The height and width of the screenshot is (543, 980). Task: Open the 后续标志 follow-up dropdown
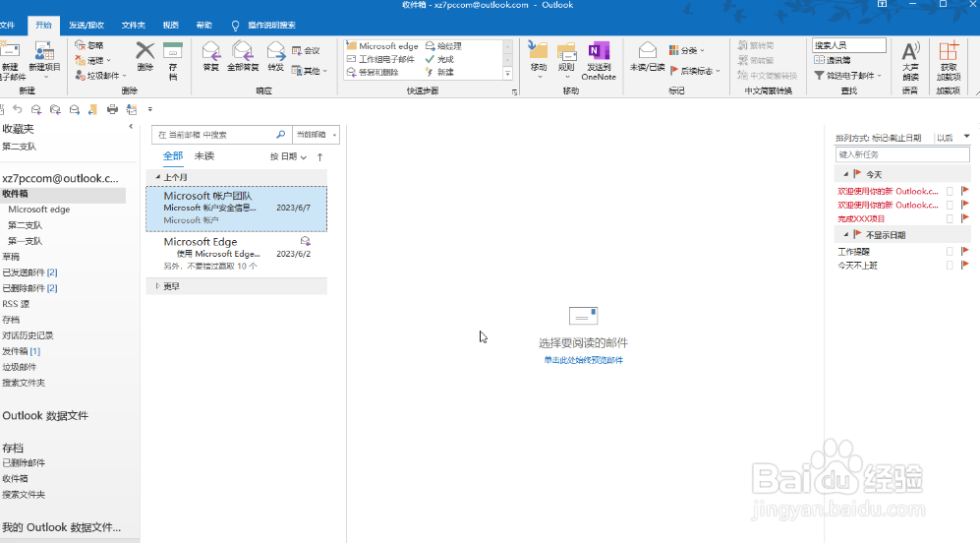694,71
